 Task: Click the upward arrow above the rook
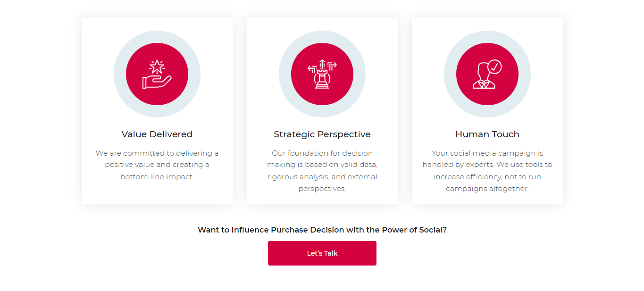pyautogui.click(x=322, y=63)
